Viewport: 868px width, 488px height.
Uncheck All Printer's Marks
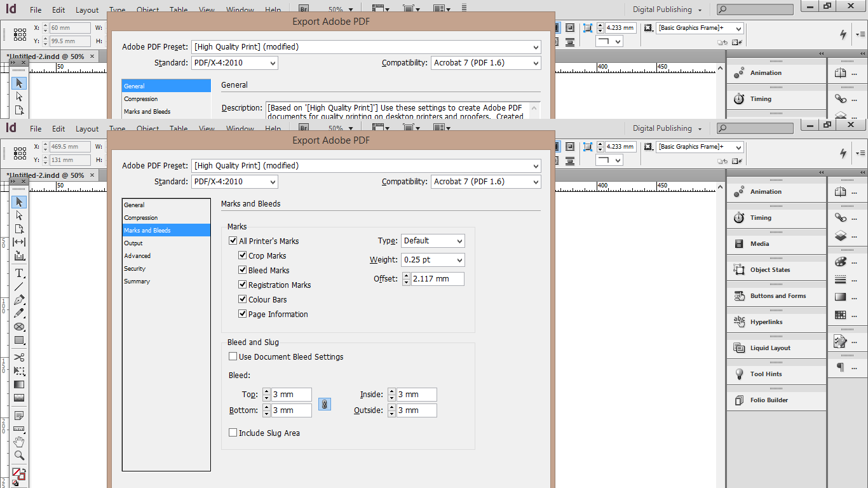pyautogui.click(x=233, y=241)
